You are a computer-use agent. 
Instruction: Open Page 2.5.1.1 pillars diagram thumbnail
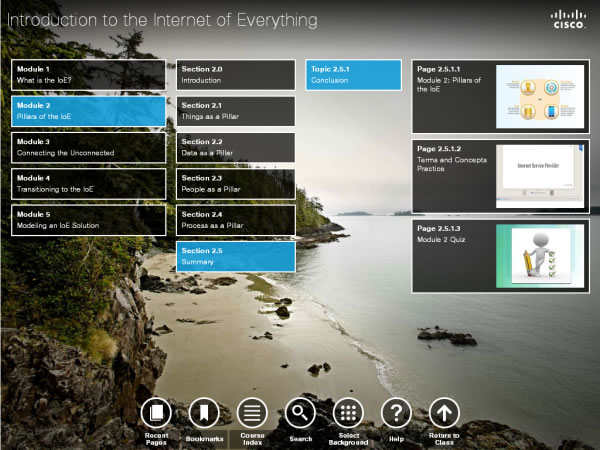click(538, 97)
